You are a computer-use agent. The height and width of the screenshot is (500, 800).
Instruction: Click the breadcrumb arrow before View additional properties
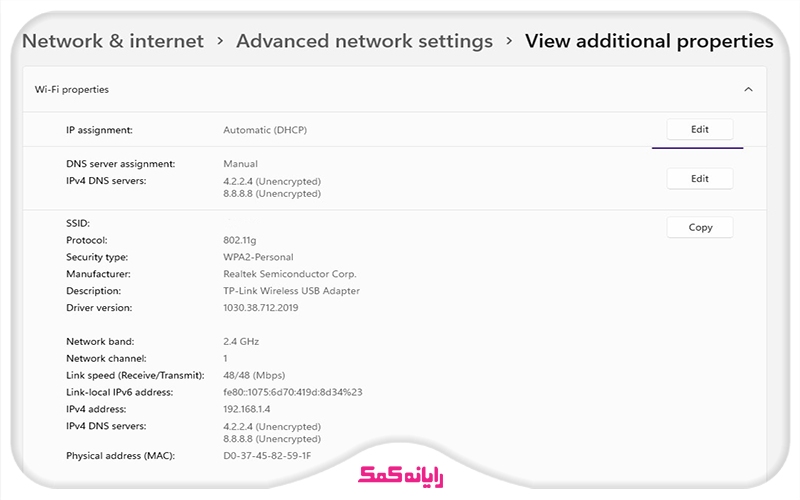coord(509,41)
